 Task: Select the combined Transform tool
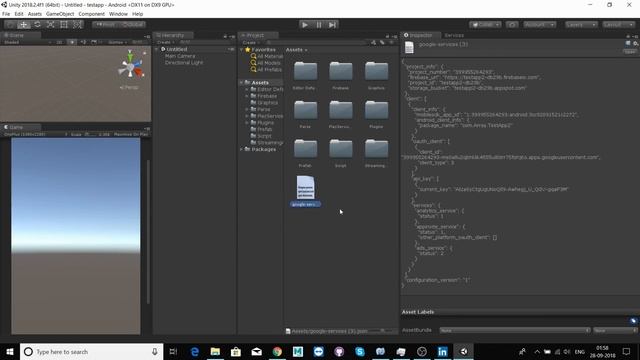pyautogui.click(x=77, y=24)
